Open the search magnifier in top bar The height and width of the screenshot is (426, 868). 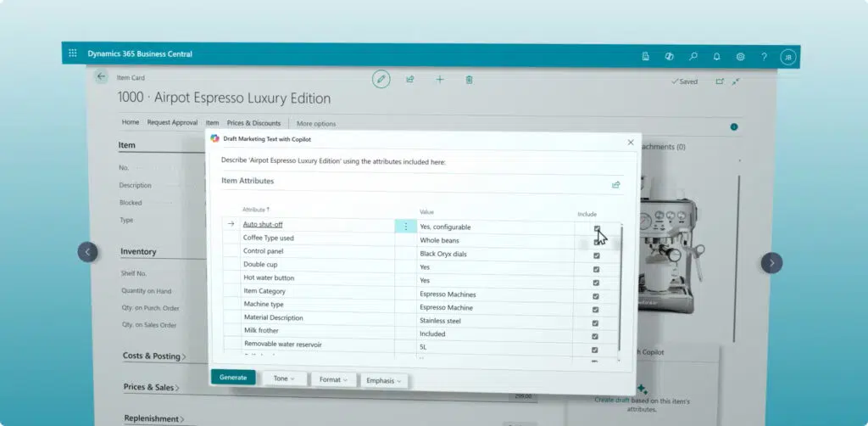[693, 56]
